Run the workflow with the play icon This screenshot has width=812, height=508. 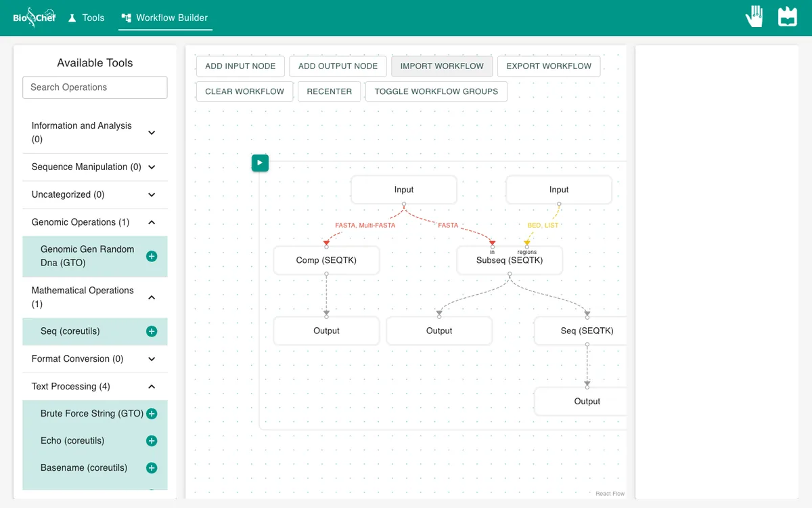click(x=260, y=163)
